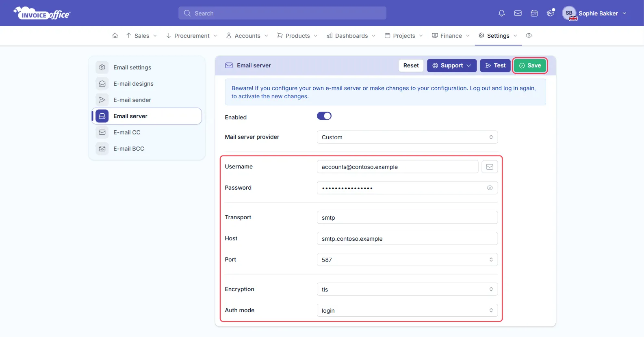Go to home dashboard icon

point(115,36)
